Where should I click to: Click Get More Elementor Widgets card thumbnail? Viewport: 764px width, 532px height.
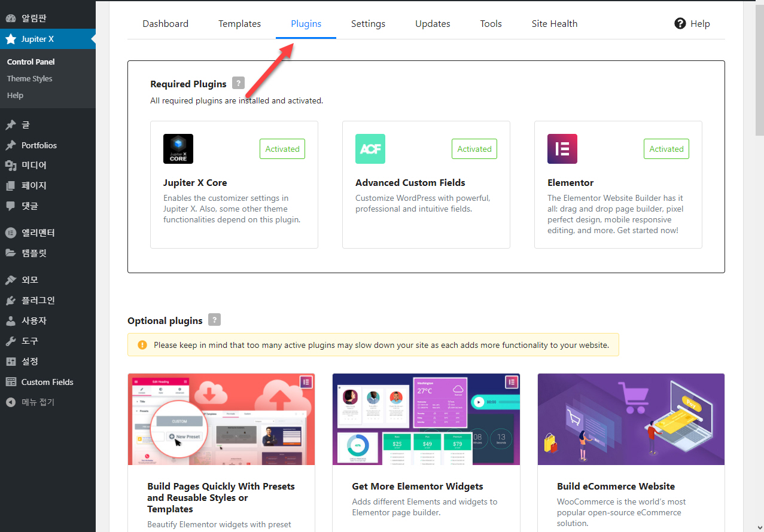click(x=427, y=420)
